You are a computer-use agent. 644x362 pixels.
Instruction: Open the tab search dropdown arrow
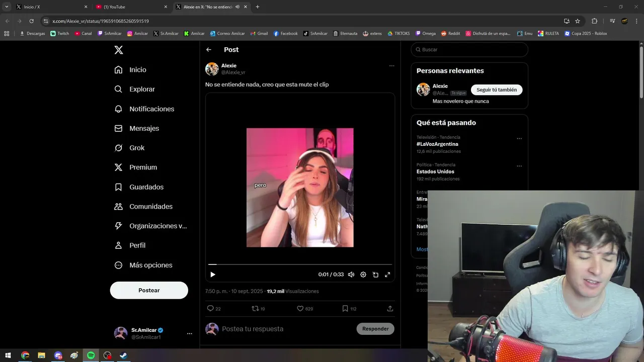point(7,7)
